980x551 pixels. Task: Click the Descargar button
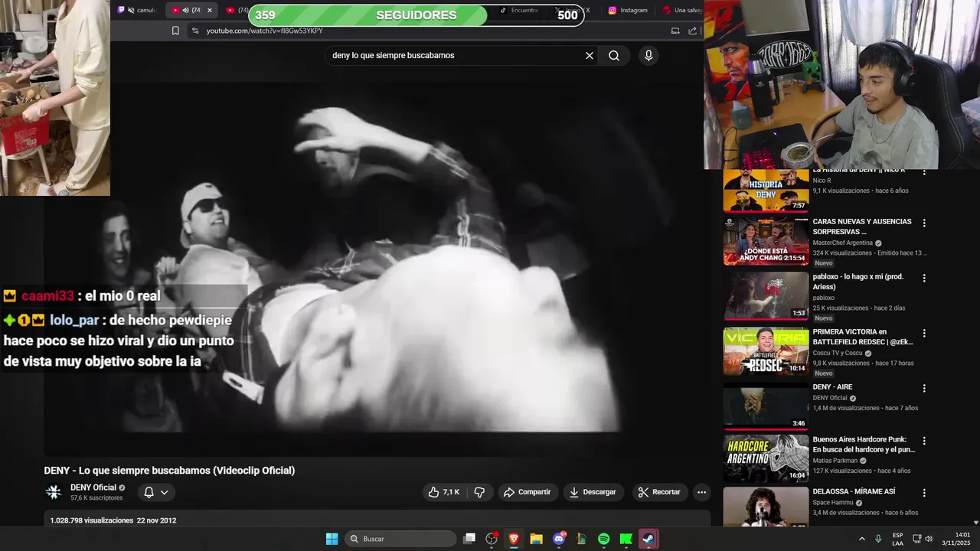click(593, 492)
